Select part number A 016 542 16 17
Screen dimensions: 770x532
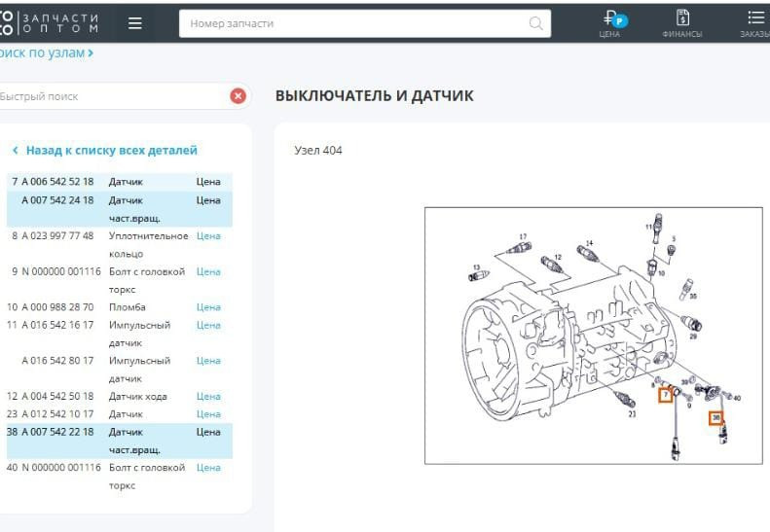click(x=57, y=326)
